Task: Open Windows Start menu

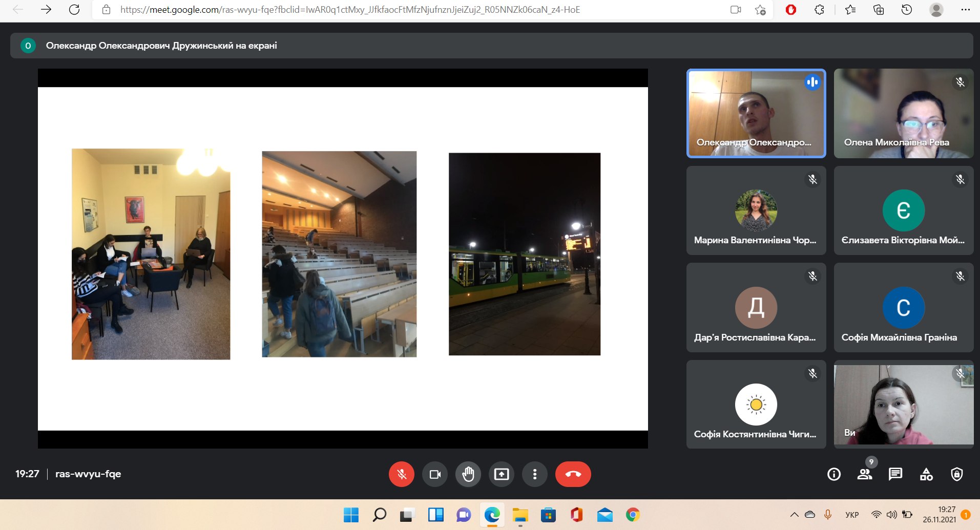Action: pyautogui.click(x=351, y=515)
